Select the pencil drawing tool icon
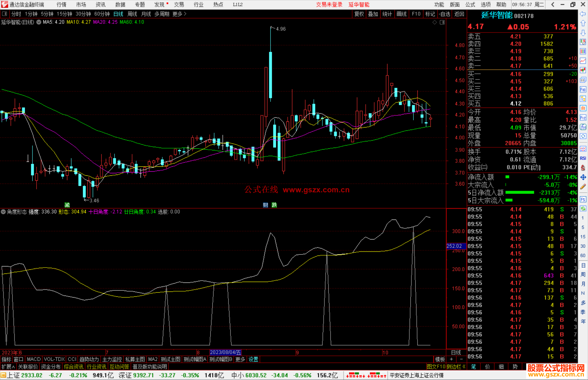 pos(583,187)
